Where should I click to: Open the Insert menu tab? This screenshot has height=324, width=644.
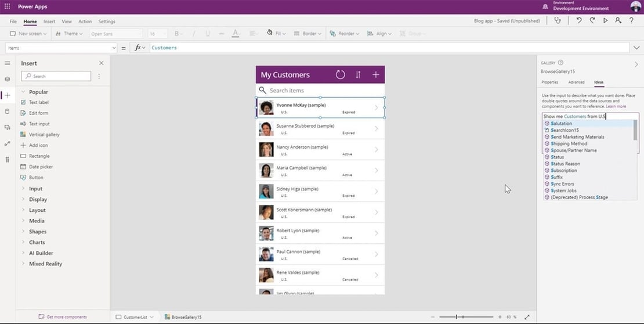tap(49, 21)
